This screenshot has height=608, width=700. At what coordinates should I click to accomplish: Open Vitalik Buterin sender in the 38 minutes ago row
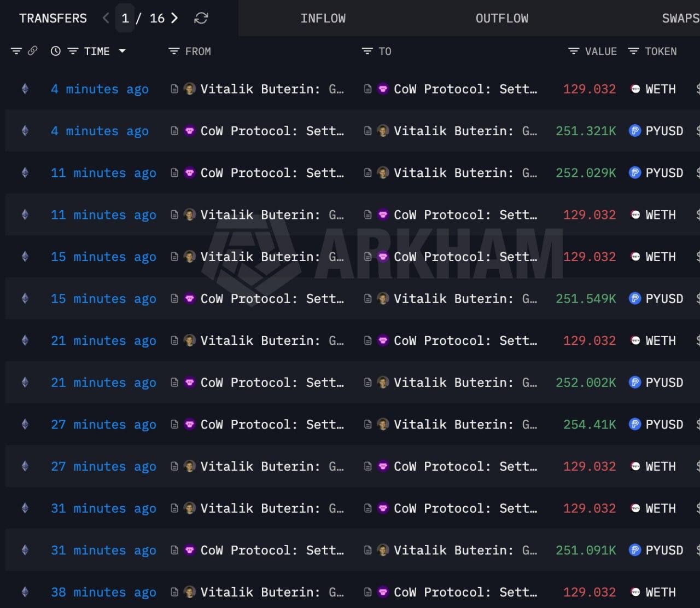point(272,592)
